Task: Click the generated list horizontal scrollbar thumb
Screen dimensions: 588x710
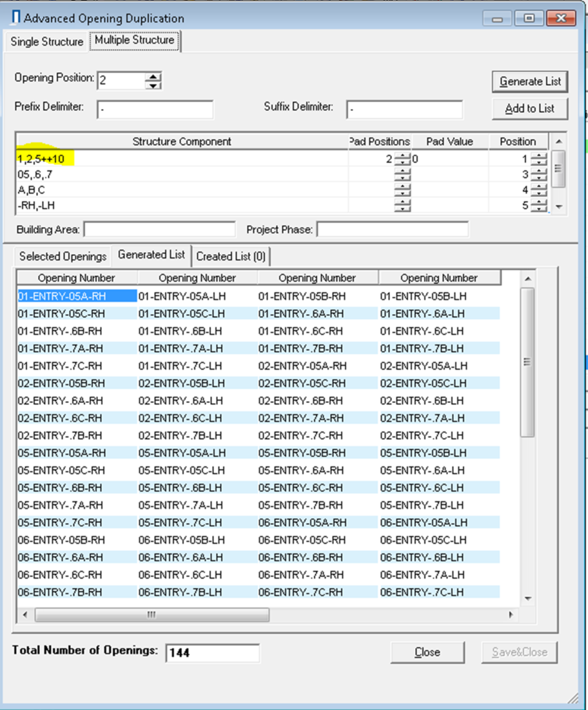Action: 152,615
